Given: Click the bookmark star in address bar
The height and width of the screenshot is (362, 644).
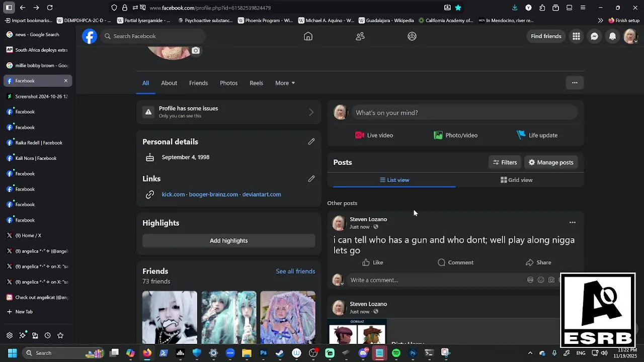Looking at the screenshot, I should (458, 8).
